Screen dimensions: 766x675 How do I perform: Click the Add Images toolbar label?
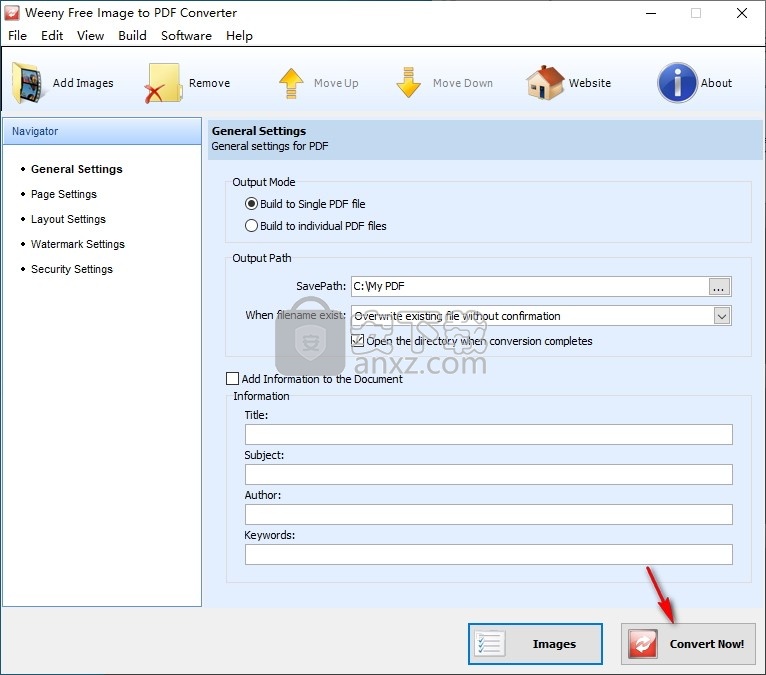click(83, 83)
